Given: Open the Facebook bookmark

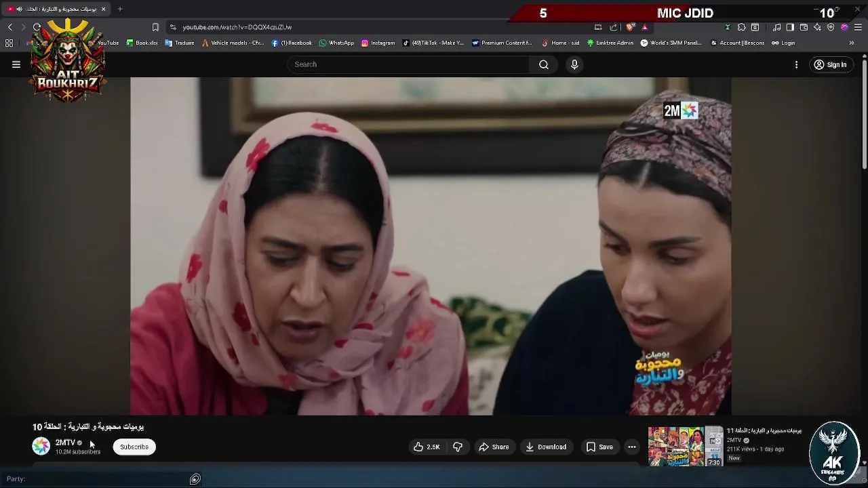Looking at the screenshot, I should click(292, 43).
